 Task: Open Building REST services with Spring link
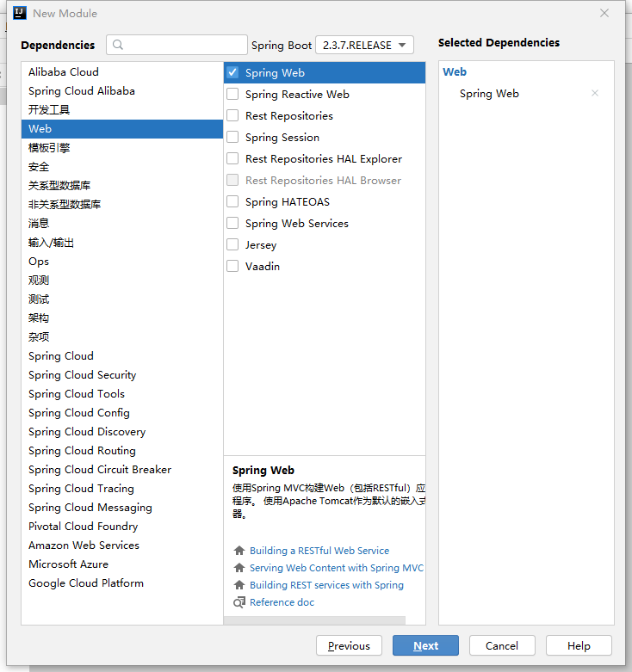(326, 584)
